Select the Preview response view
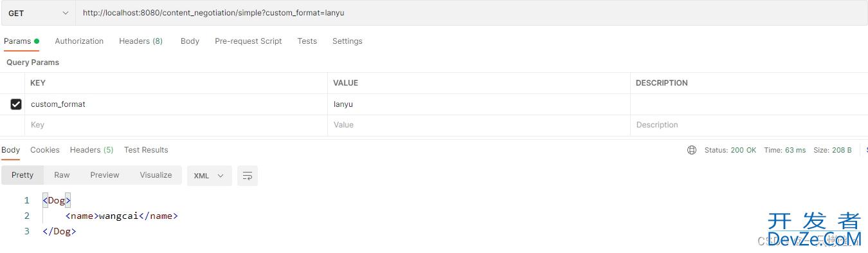The image size is (868, 253). pos(105,175)
